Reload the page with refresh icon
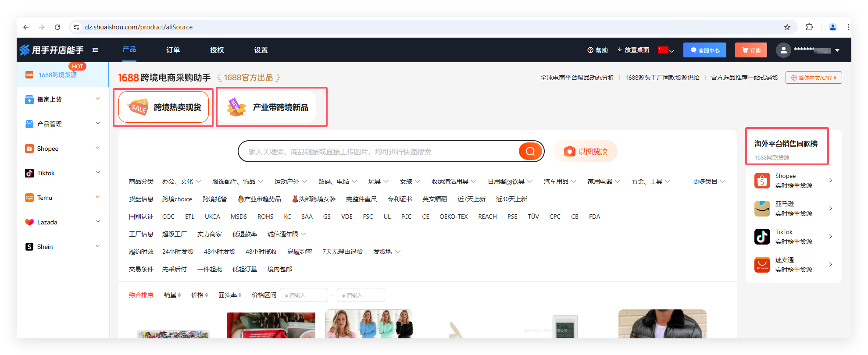This screenshot has height=355, width=868. 57,27
